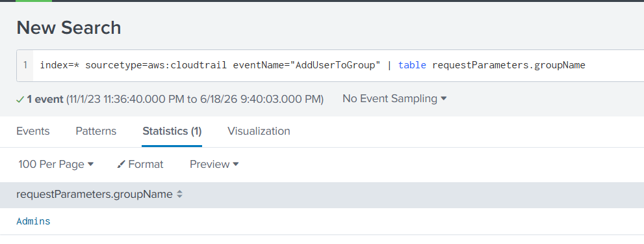Click the Format button
This screenshot has height=244, width=644.
[140, 164]
